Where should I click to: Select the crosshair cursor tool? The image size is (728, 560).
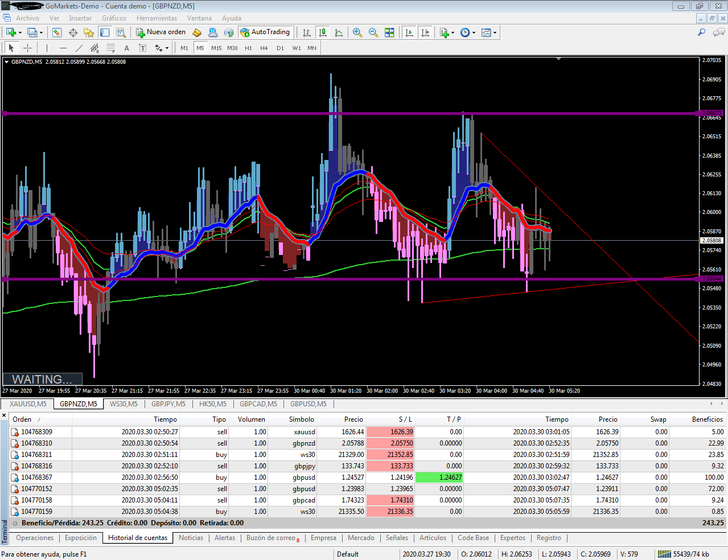pyautogui.click(x=27, y=48)
